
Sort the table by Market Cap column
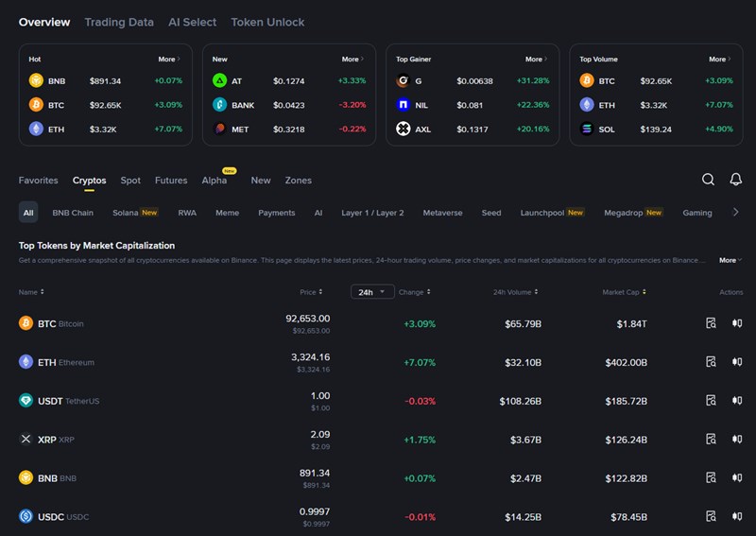pyautogui.click(x=624, y=292)
